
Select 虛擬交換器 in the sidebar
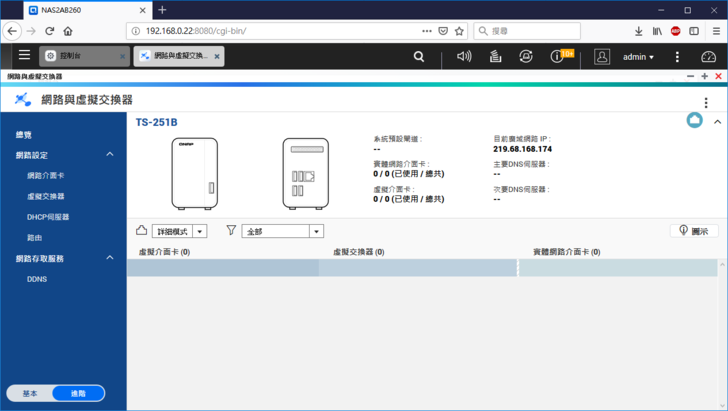point(45,196)
